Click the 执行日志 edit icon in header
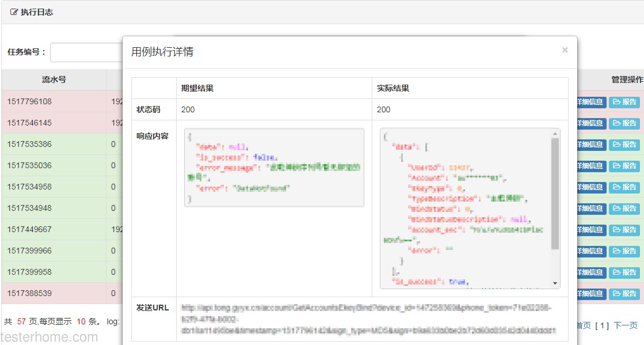This screenshot has height=345, width=644. coord(14,12)
